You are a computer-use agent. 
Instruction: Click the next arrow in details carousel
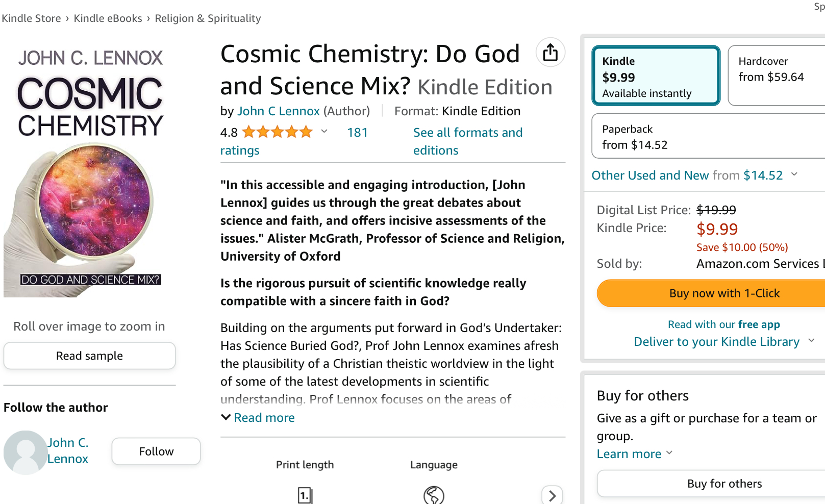tap(552, 495)
